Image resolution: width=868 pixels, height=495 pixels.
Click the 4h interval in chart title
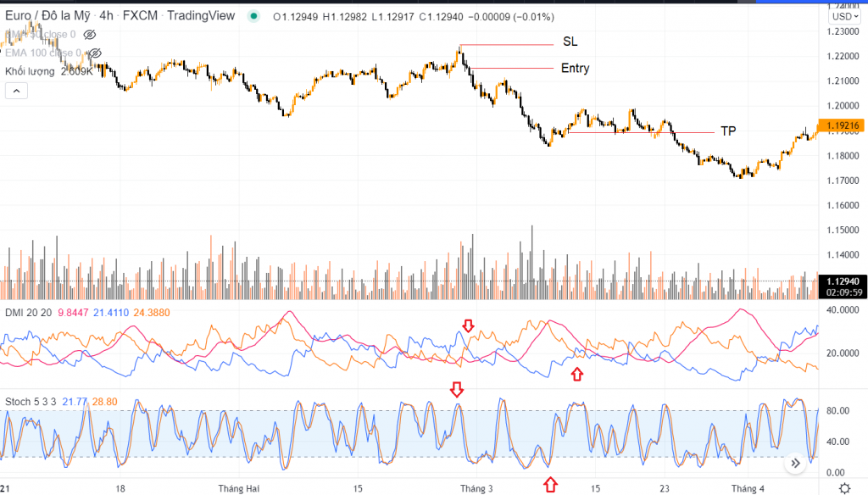106,16
